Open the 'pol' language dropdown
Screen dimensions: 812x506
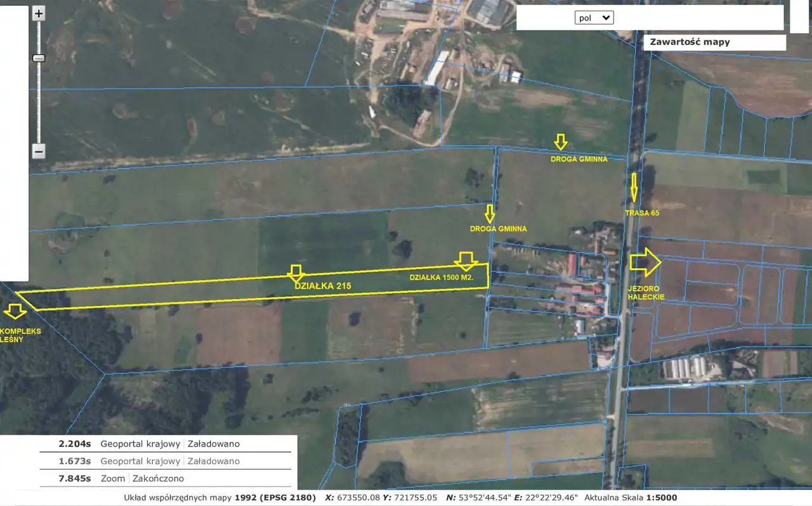pyautogui.click(x=594, y=18)
